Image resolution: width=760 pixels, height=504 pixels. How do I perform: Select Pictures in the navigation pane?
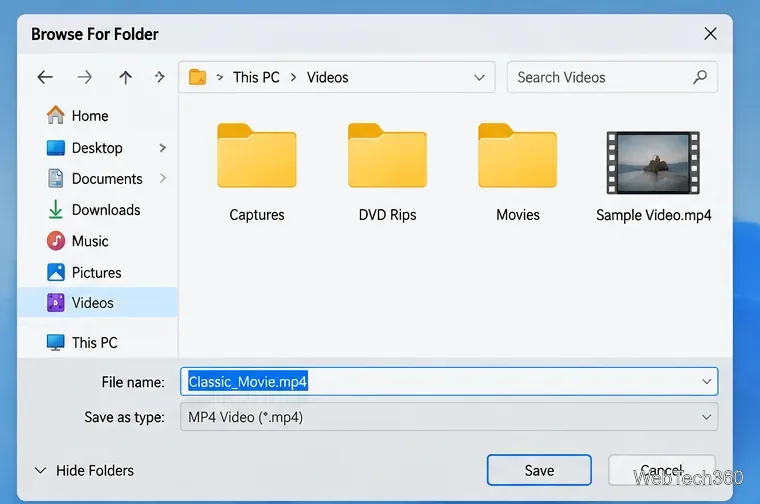click(97, 272)
